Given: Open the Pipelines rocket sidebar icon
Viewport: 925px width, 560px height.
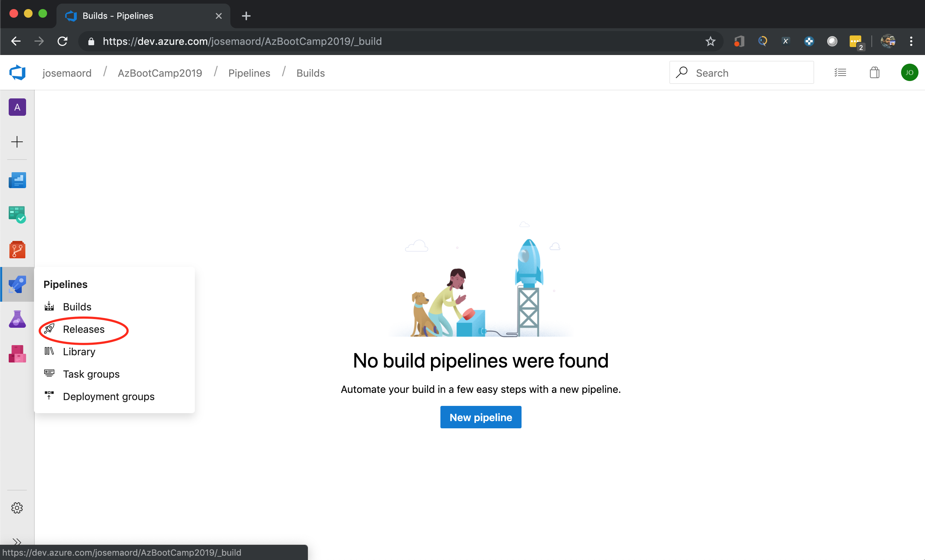Looking at the screenshot, I should tap(17, 284).
